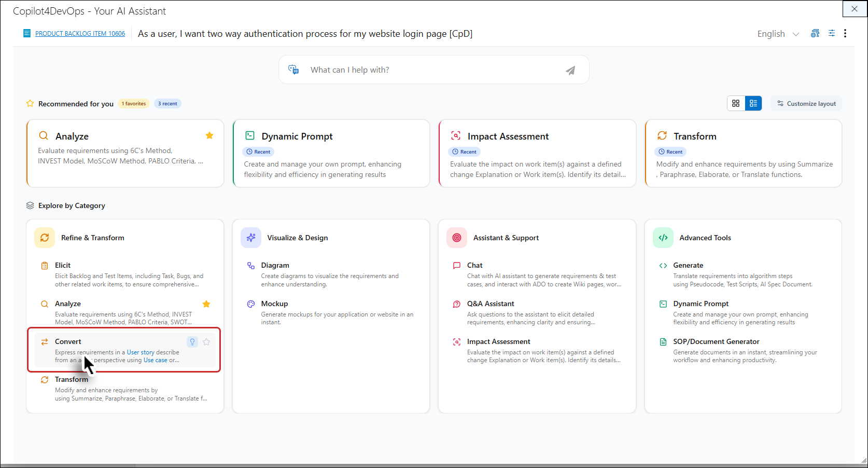The width and height of the screenshot is (868, 468).
Task: Click the chat icon left of the prompt field
Action: click(x=293, y=70)
